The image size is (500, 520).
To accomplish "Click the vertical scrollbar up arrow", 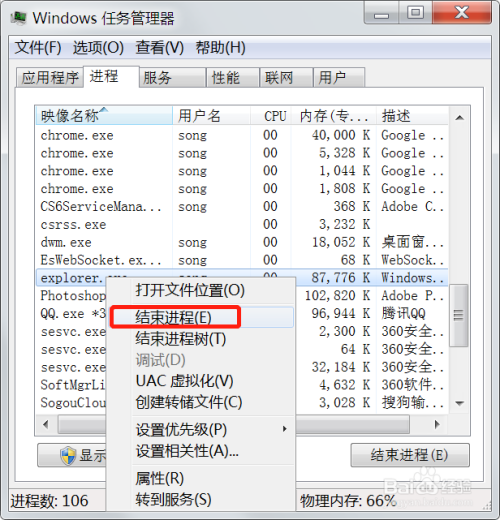I will pyautogui.click(x=460, y=118).
